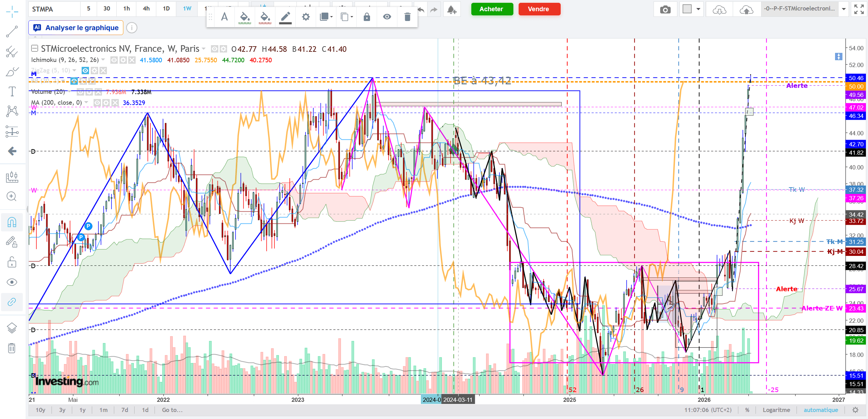Switch to the 1D timeframe
This screenshot has width=868, height=419.
tap(166, 9)
